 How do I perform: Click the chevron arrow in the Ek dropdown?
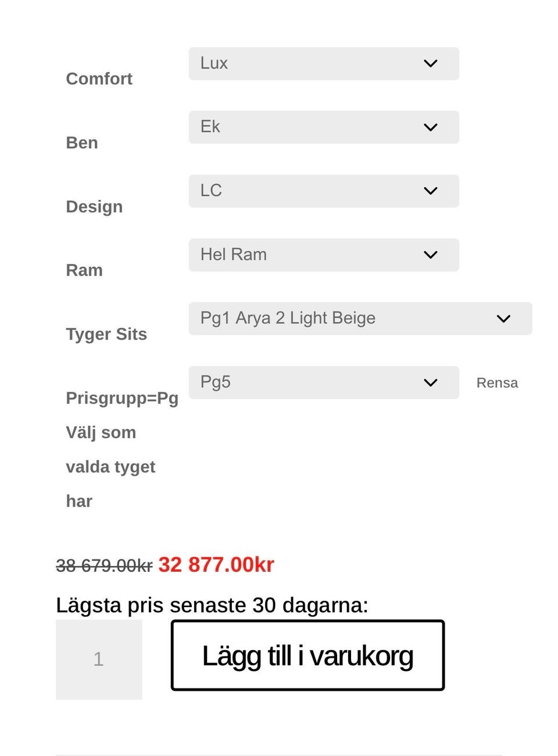point(430,127)
